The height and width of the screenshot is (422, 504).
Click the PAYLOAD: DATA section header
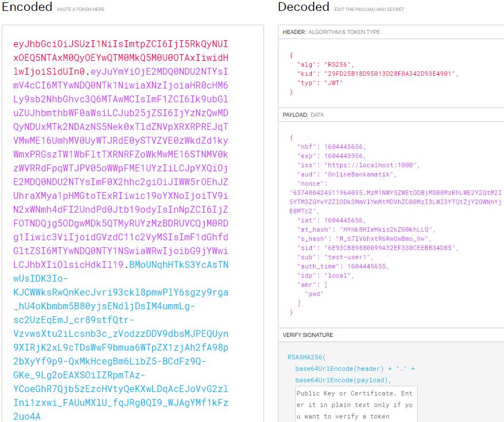(303, 114)
